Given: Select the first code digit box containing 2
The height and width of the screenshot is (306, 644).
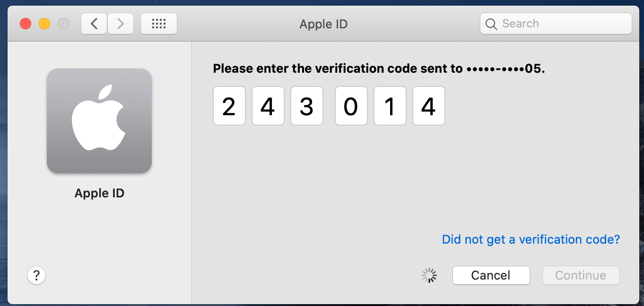Looking at the screenshot, I should [229, 106].
